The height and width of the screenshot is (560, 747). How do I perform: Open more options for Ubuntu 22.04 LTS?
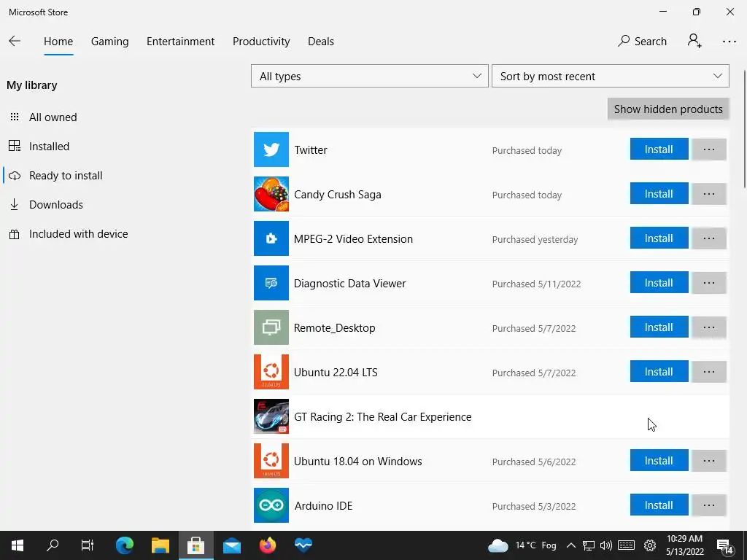(x=709, y=371)
